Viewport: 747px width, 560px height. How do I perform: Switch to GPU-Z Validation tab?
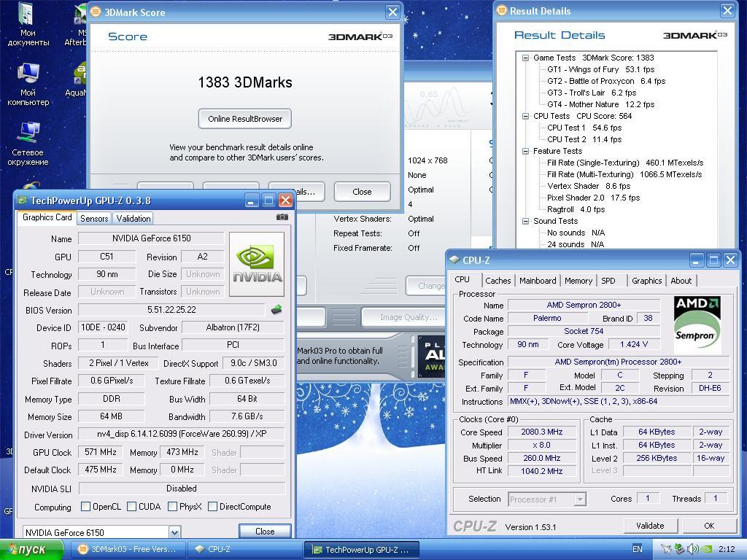(133, 219)
